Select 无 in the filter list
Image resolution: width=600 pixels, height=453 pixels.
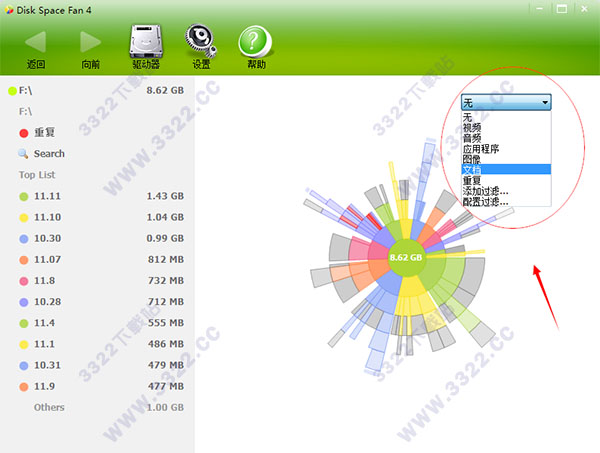coord(506,117)
